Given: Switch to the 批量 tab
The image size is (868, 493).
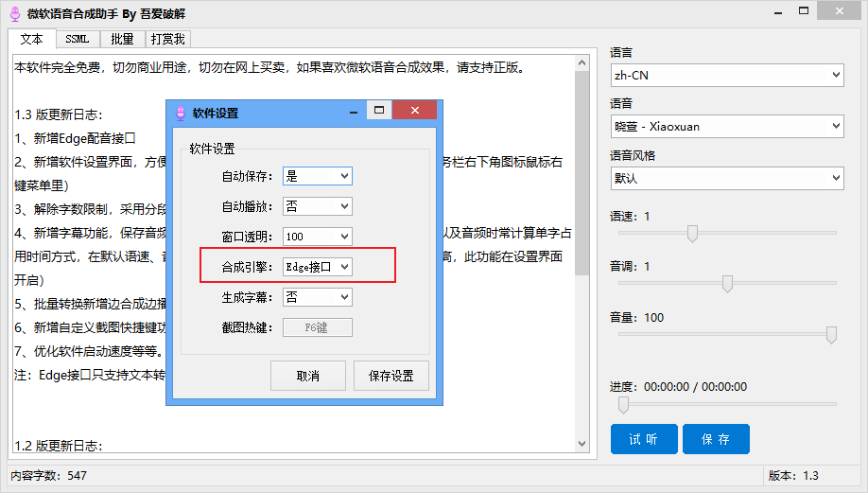Looking at the screenshot, I should pyautogui.click(x=122, y=39).
